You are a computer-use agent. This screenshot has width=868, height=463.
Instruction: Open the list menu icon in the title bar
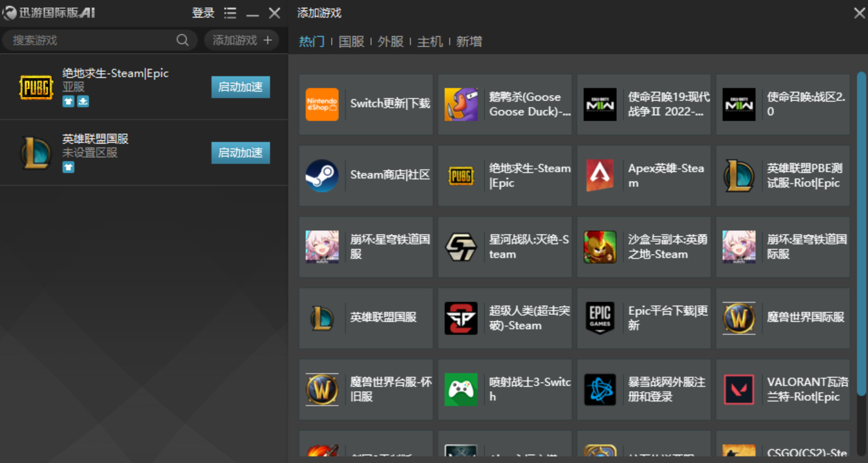coord(230,13)
